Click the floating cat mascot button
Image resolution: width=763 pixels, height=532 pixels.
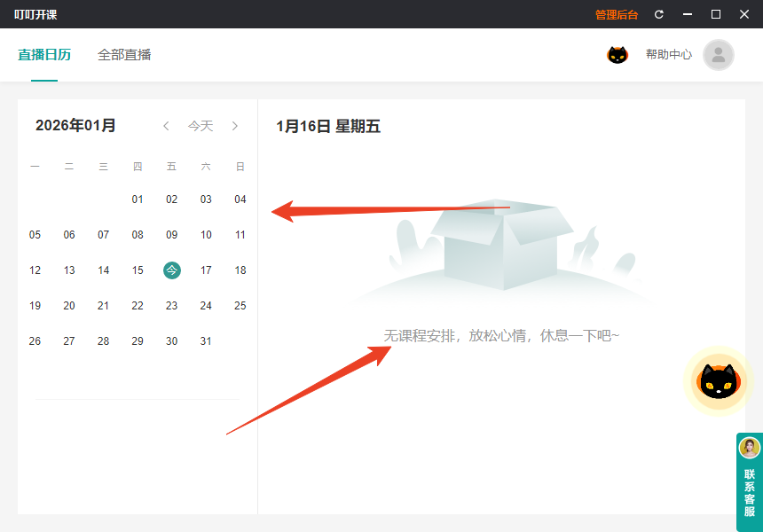click(x=718, y=381)
